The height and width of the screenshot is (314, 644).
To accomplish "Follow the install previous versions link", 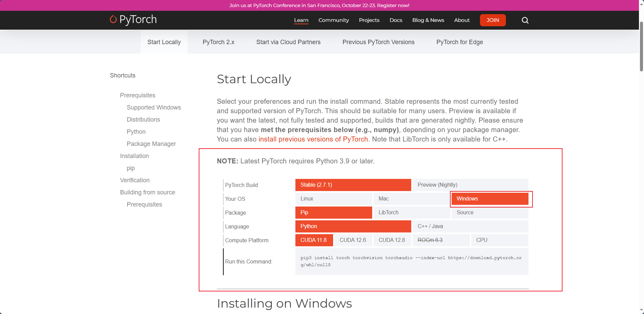I will click(x=313, y=139).
